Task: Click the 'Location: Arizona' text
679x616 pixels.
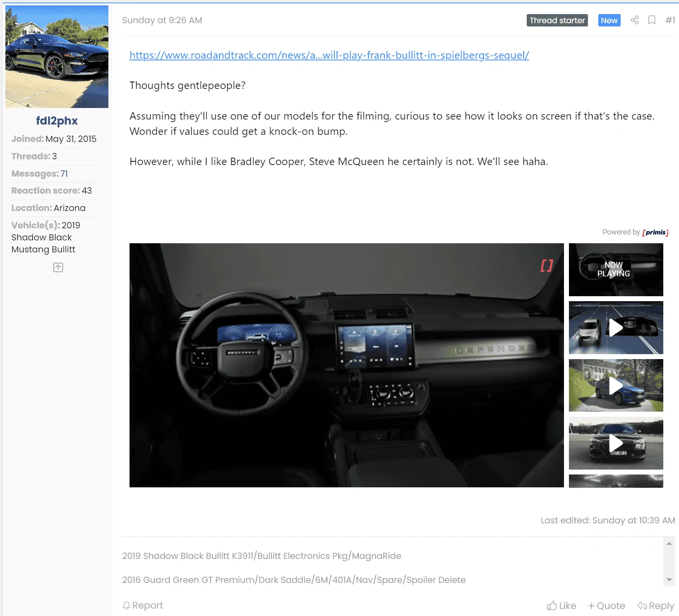Action: 48,208
